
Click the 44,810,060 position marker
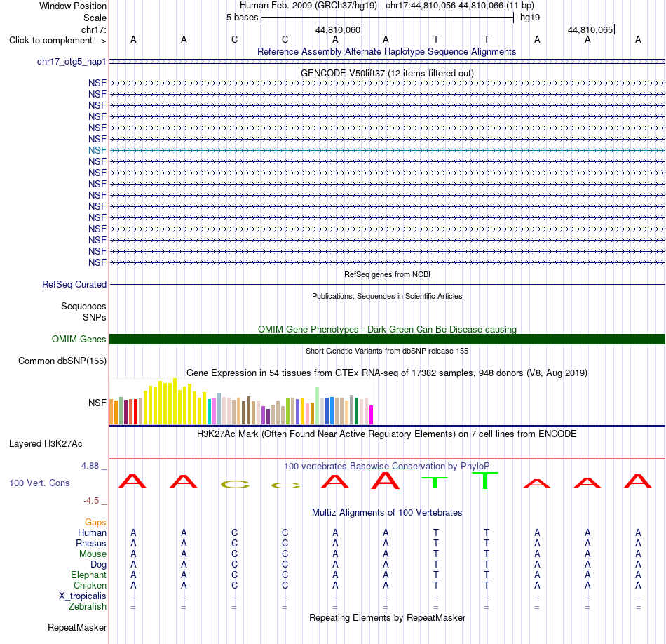tap(339, 29)
